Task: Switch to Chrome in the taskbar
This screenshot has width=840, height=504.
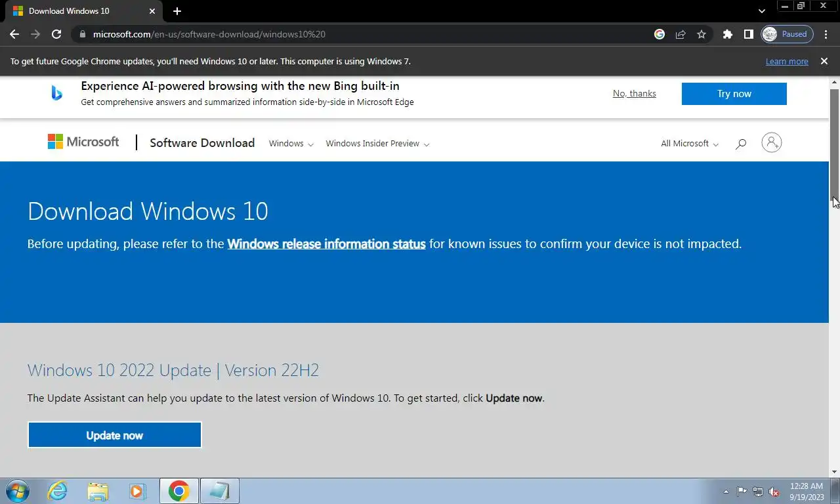Action: pos(178,491)
